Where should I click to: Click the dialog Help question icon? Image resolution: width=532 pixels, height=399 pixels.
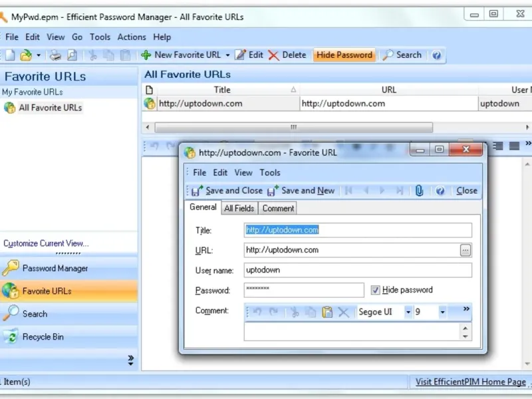440,191
